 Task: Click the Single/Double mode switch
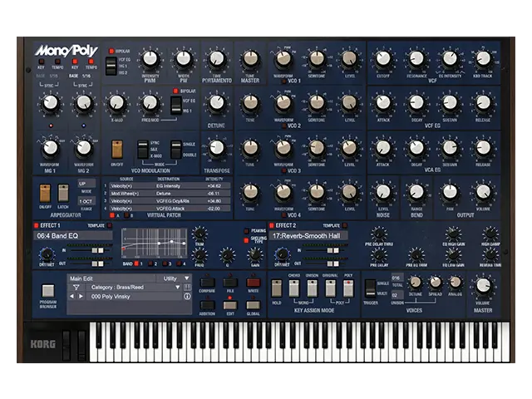(176, 150)
